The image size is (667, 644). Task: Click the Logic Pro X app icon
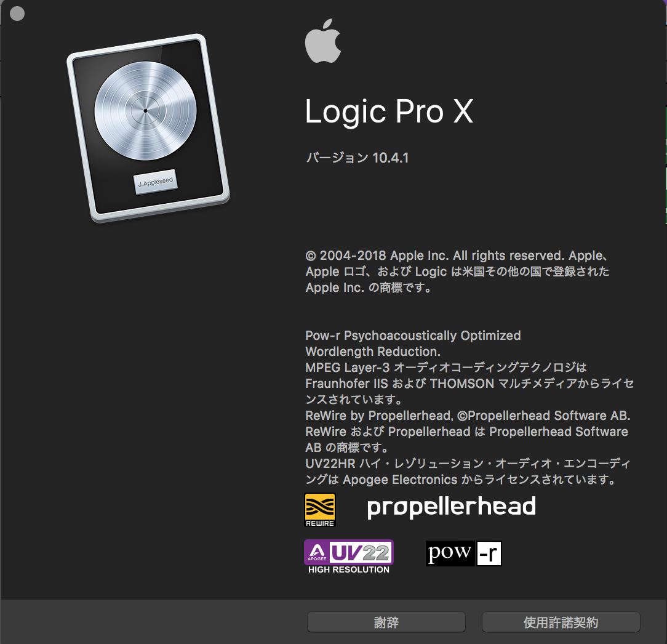[148, 127]
